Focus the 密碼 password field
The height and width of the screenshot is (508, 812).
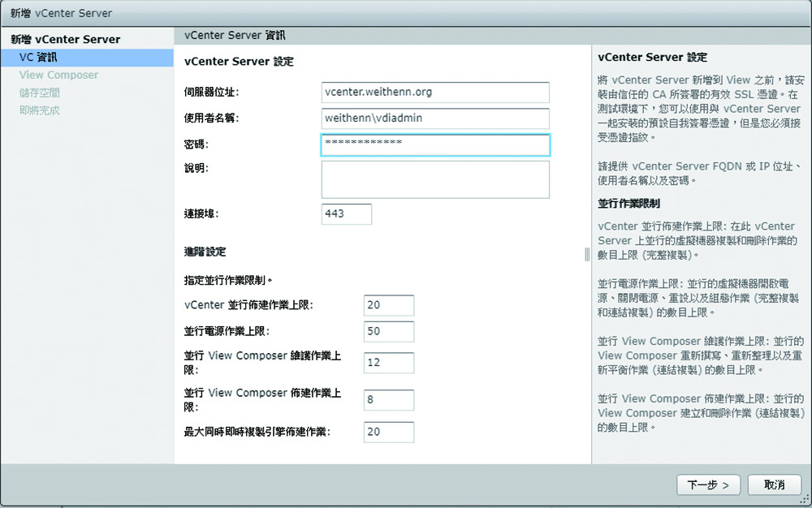(x=435, y=144)
